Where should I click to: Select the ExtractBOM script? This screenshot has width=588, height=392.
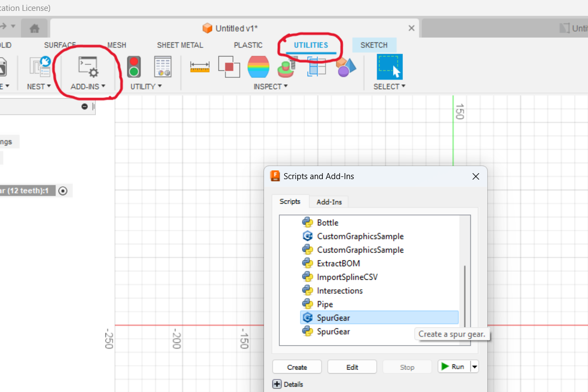click(339, 264)
